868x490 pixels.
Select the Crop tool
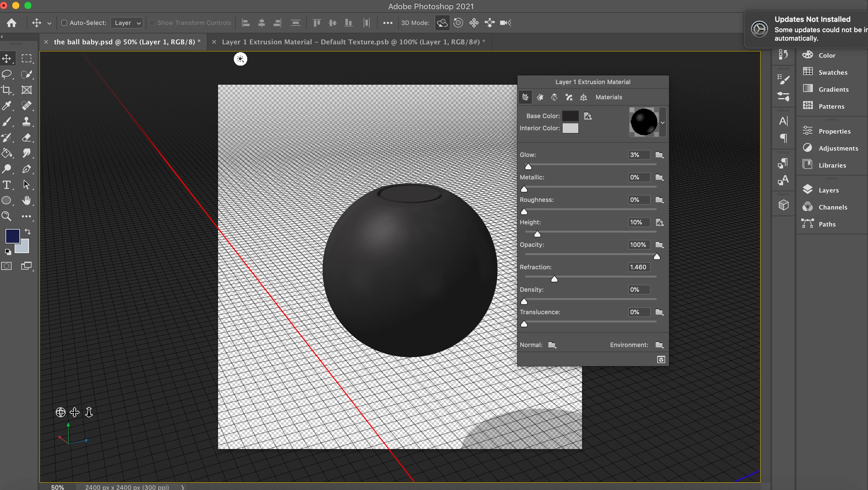(7, 90)
